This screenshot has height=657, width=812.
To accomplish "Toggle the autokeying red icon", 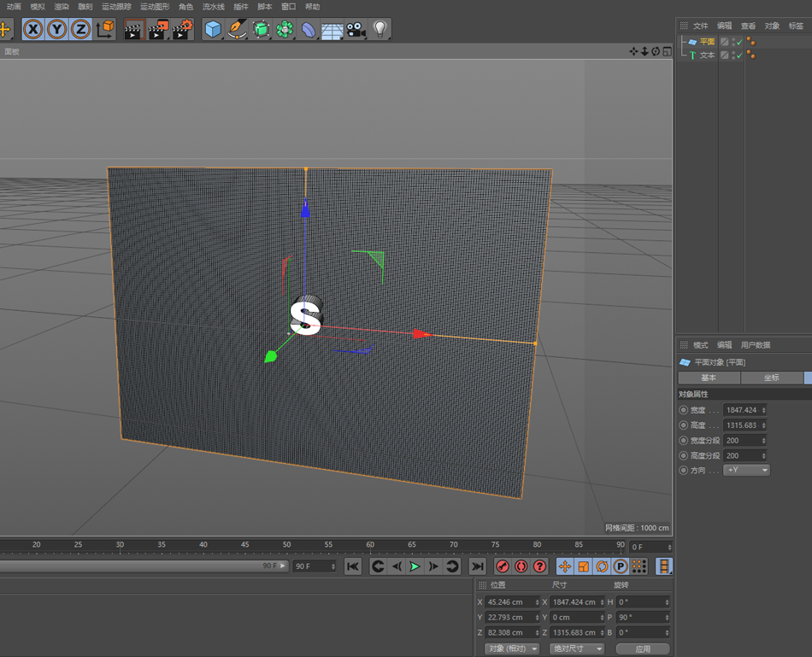I will (521, 566).
